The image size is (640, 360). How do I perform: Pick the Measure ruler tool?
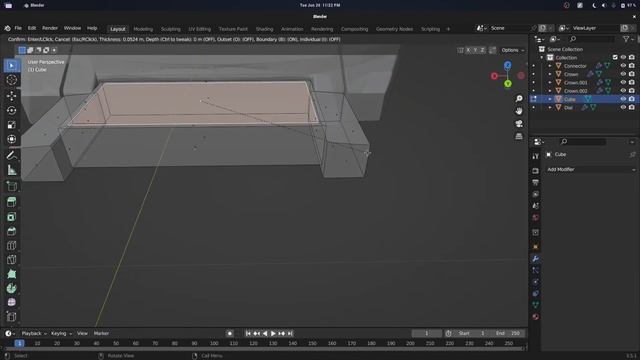(x=11, y=170)
